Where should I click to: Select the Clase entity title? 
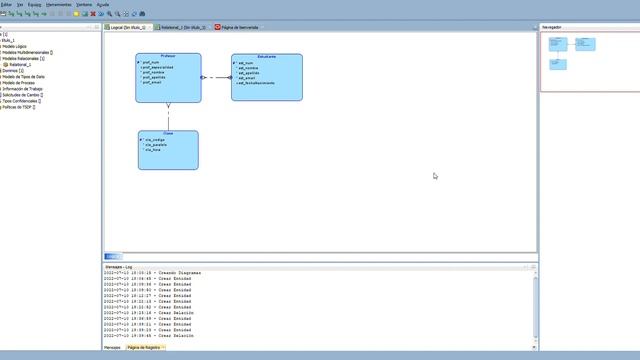168,133
